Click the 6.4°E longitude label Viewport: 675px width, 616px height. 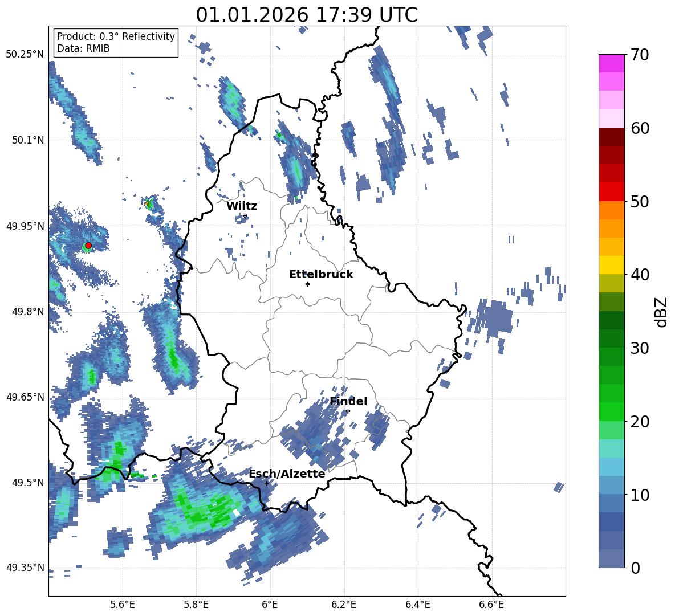pyautogui.click(x=417, y=605)
